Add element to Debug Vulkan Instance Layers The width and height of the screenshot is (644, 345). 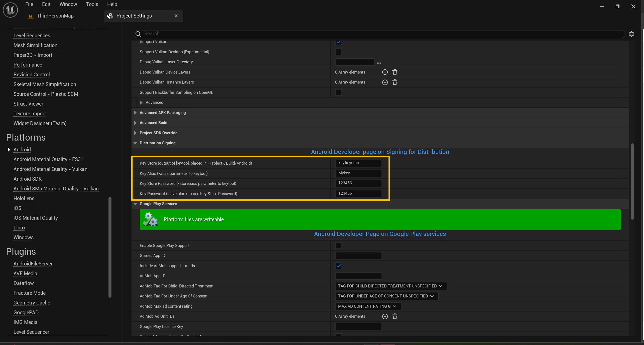pyautogui.click(x=385, y=82)
